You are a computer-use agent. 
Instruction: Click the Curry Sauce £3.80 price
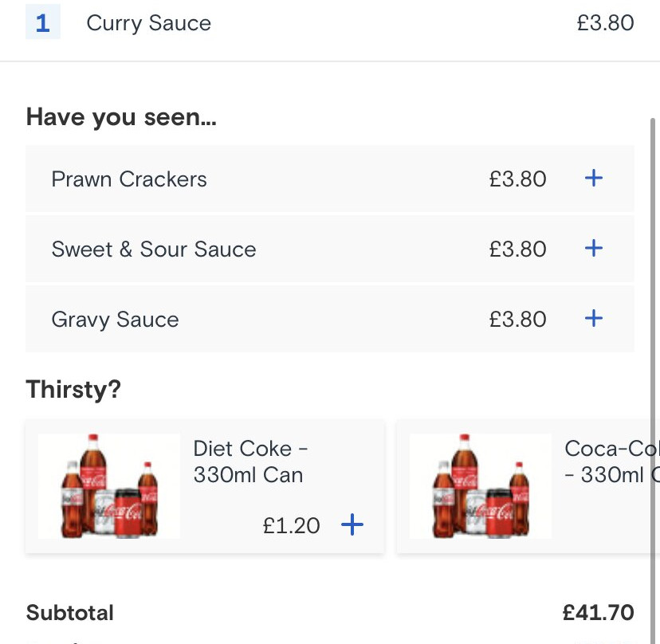pyautogui.click(x=605, y=23)
